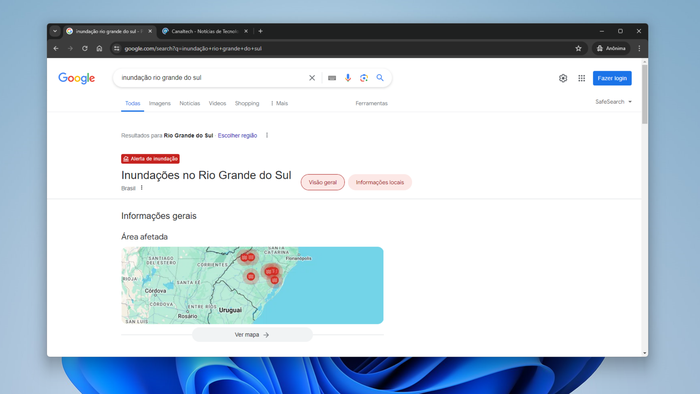700x394 pixels.
Task: Close the inundação rio grande tab
Action: coord(150,31)
